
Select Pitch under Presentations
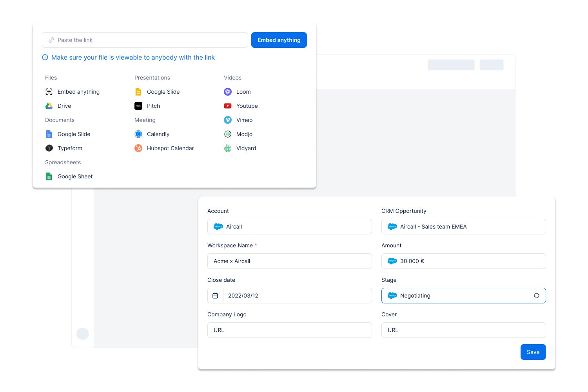(x=153, y=106)
